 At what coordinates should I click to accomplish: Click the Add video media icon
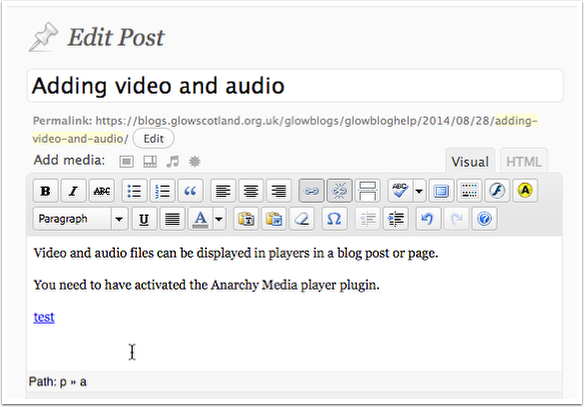click(x=150, y=161)
